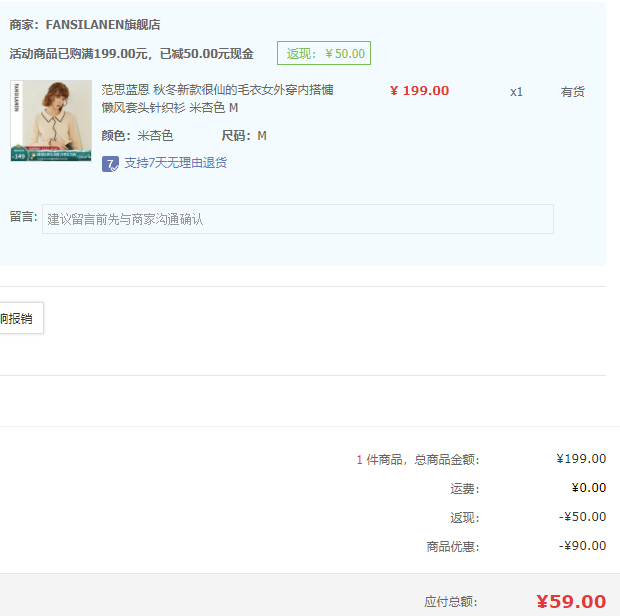Click the partially visible 报销 button
The width and height of the screenshot is (620, 616).
click(x=21, y=318)
